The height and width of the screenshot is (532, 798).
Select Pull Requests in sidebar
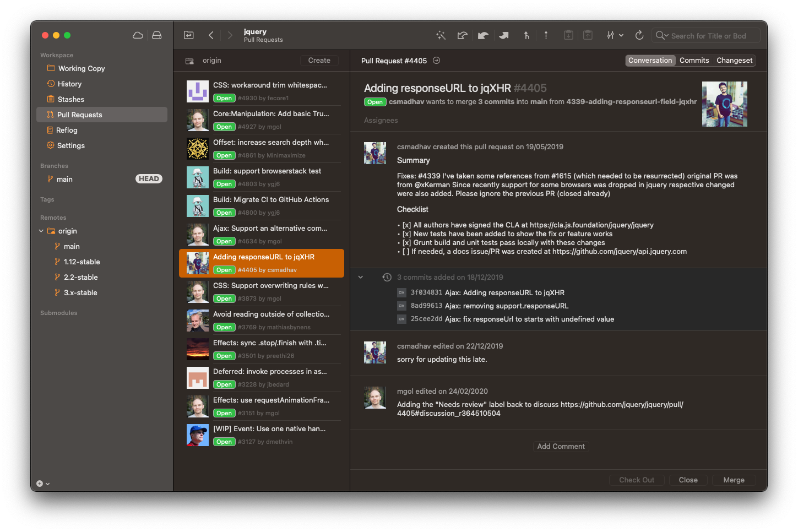[102, 115]
